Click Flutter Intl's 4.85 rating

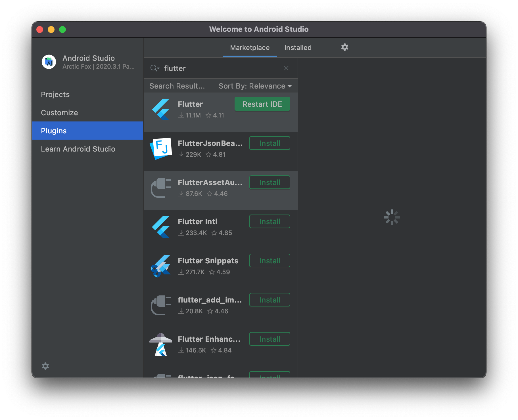[222, 233]
